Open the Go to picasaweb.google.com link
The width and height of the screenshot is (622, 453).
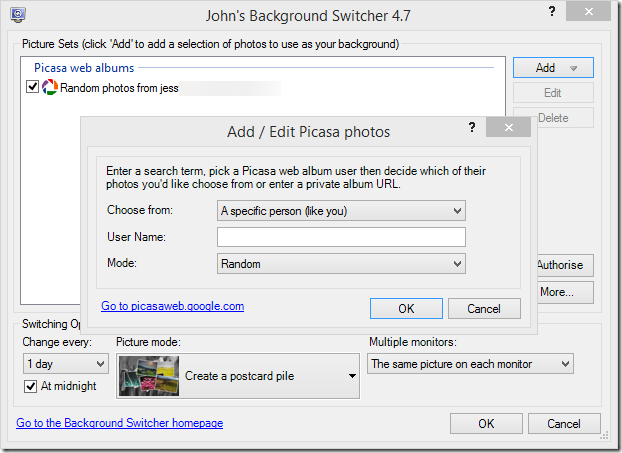(x=173, y=306)
